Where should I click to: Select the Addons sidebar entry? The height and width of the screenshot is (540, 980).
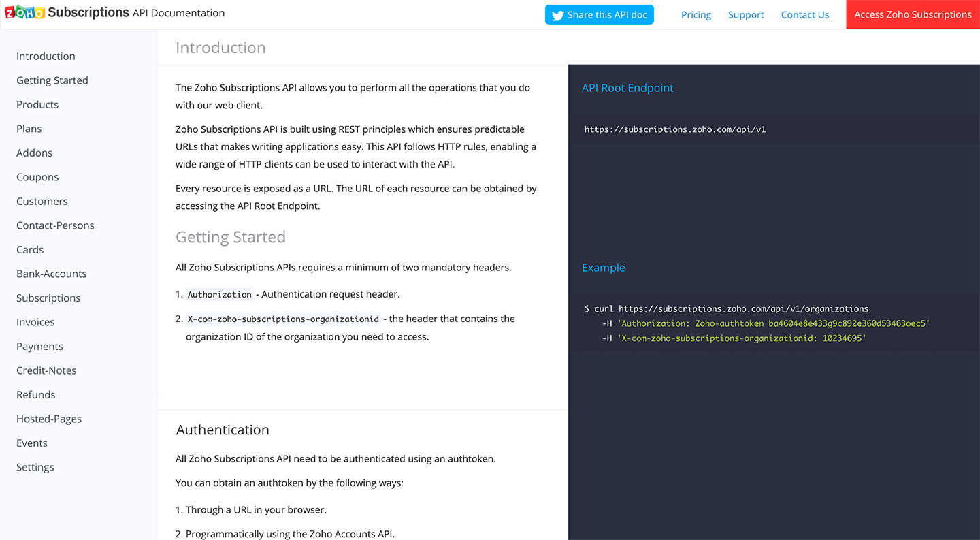pyautogui.click(x=35, y=153)
